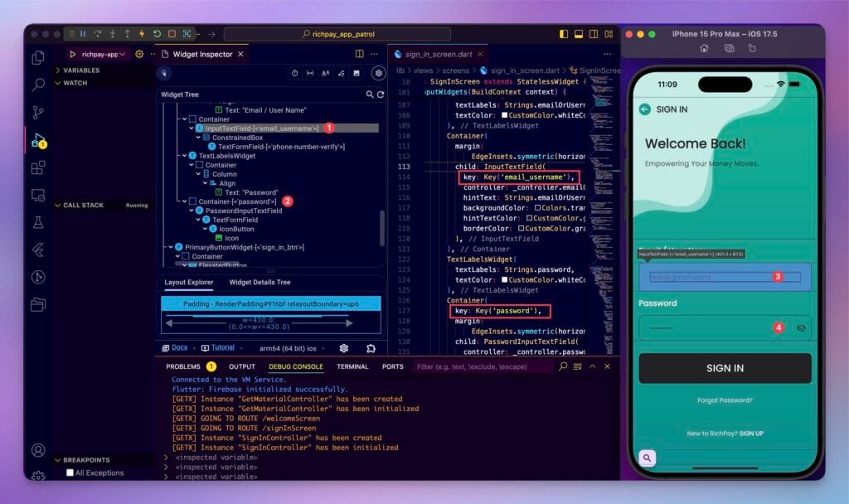The height and width of the screenshot is (504, 849).
Task: Collapse the BREAKPOINTS section
Action: (x=82, y=460)
